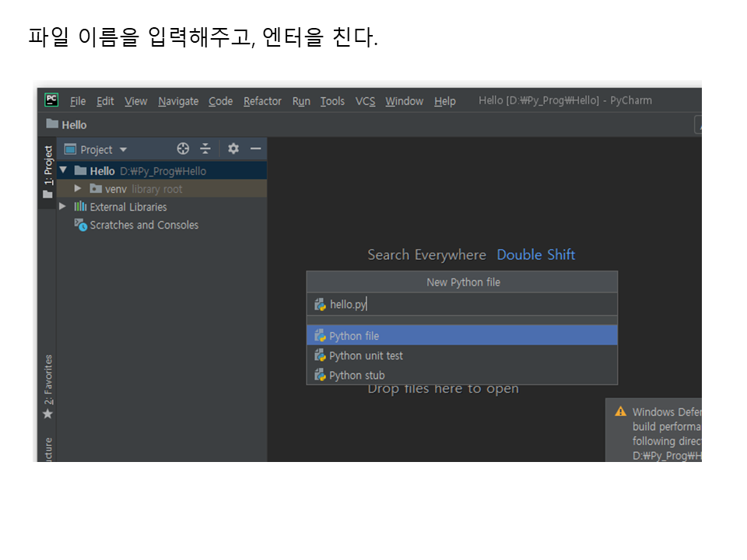Open the Project view dropdown
Viewport: 747px width, 560px height.
click(123, 149)
